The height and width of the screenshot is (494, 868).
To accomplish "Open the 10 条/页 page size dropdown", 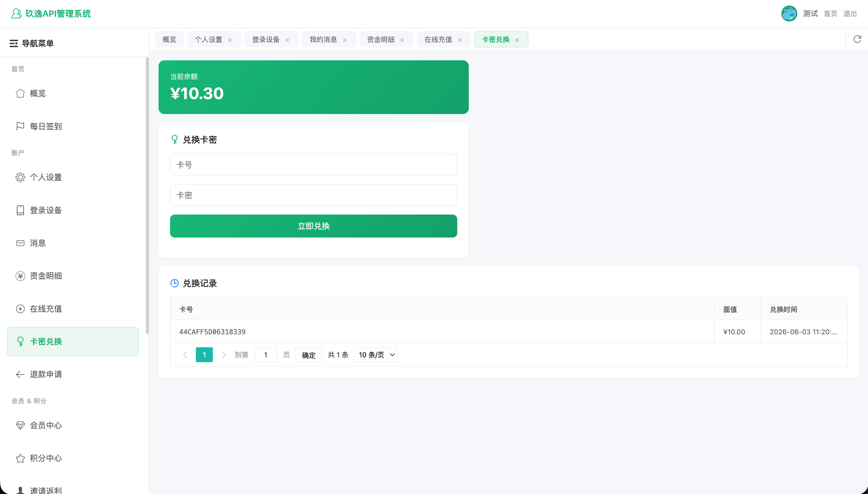I will (x=376, y=354).
